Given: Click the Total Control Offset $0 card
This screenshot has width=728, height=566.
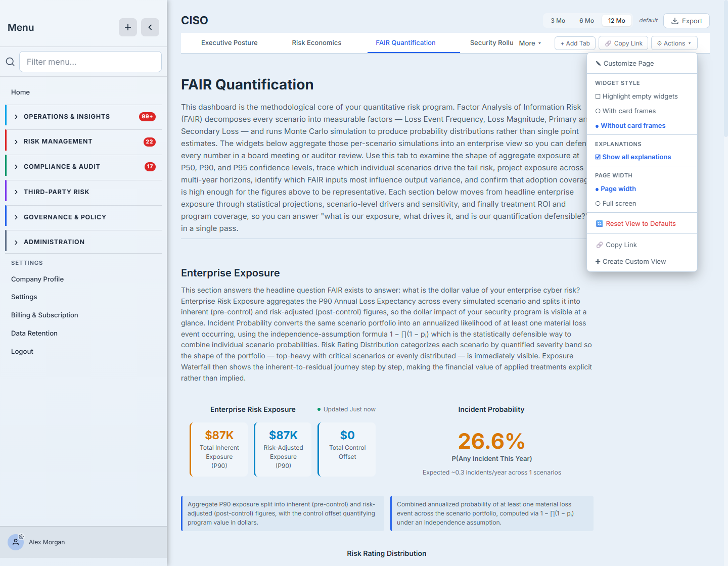Looking at the screenshot, I should pyautogui.click(x=347, y=449).
